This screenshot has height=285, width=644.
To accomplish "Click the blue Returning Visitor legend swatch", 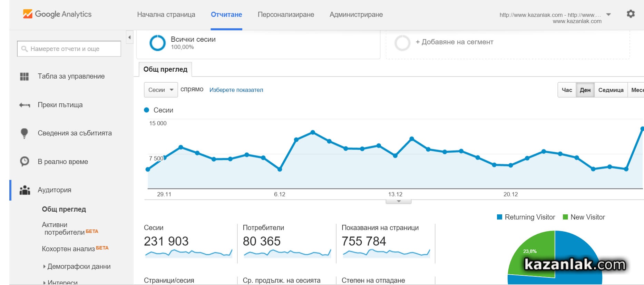I will point(499,217).
